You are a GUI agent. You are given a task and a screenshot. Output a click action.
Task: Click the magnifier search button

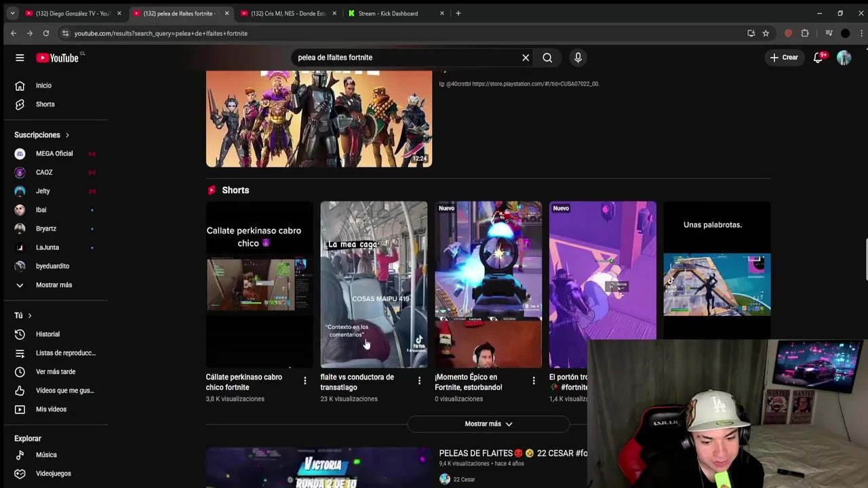[547, 58]
